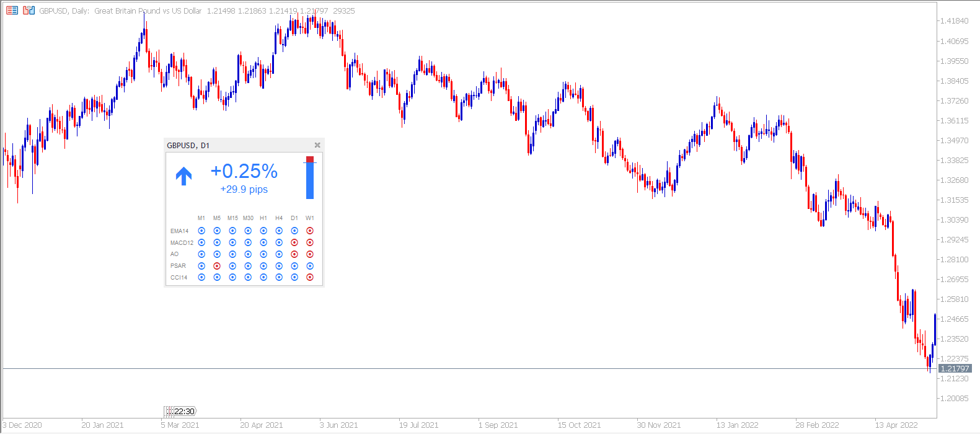Select the red PSAR M5 signal indicator
The height and width of the screenshot is (434, 980).
[x=217, y=266]
